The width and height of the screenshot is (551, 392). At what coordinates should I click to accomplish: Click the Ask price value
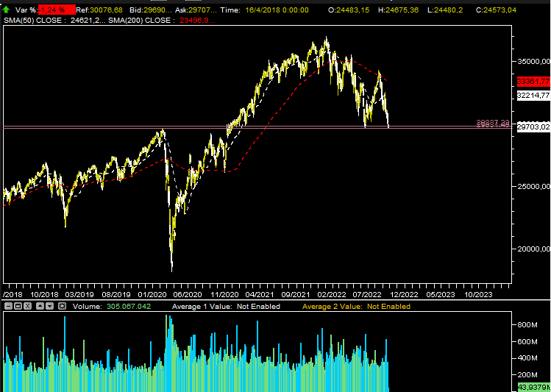[202, 10]
